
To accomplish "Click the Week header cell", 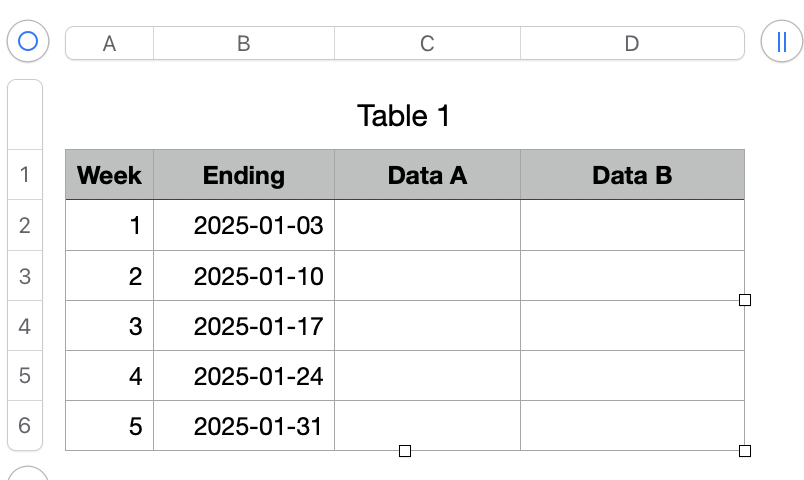I will pyautogui.click(x=109, y=176).
